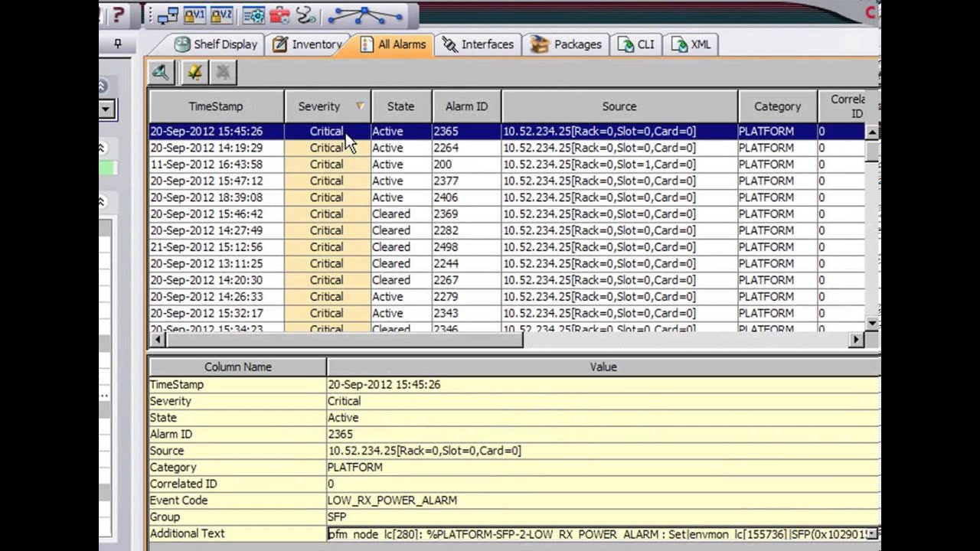Collapse the lower left panel section chevron

click(102, 201)
